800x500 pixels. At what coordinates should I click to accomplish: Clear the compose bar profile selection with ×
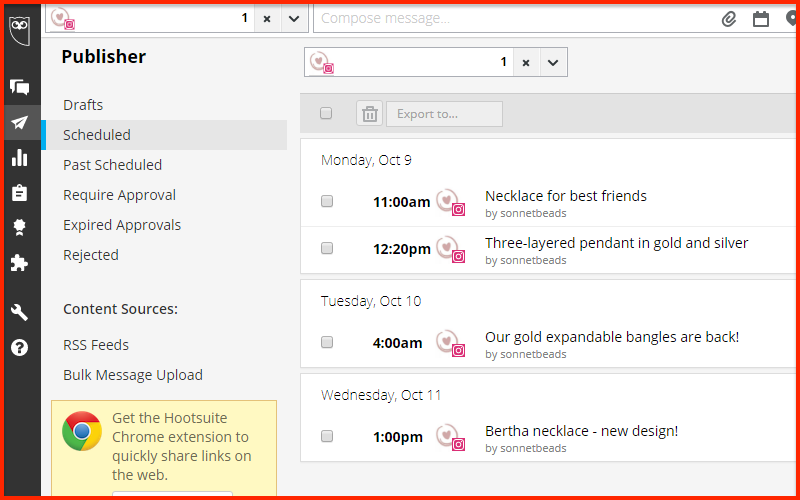pyautogui.click(x=267, y=19)
